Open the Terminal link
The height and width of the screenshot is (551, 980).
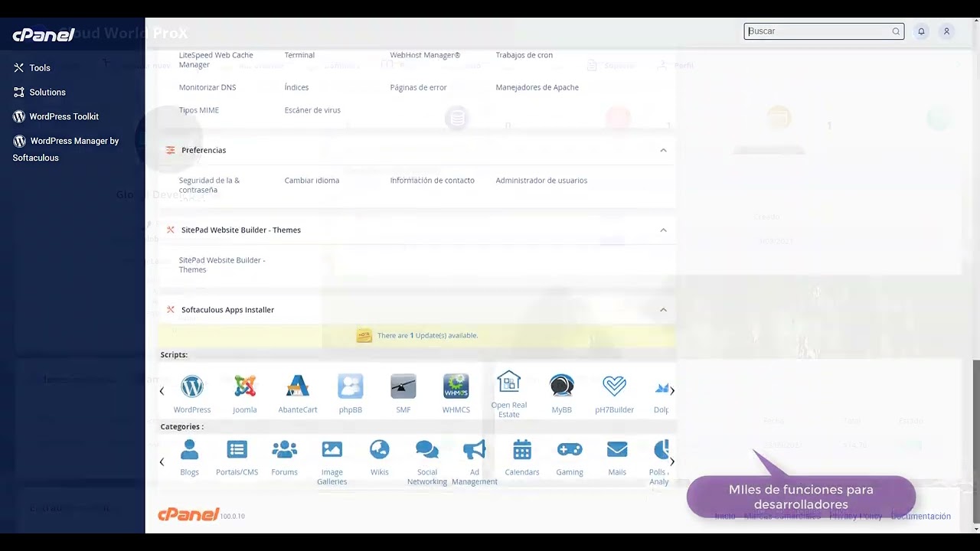pos(299,55)
